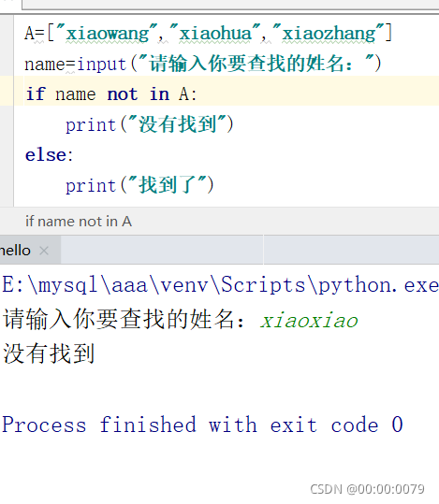Click the console prompt 请输入你要查找的姓名

tap(124, 319)
